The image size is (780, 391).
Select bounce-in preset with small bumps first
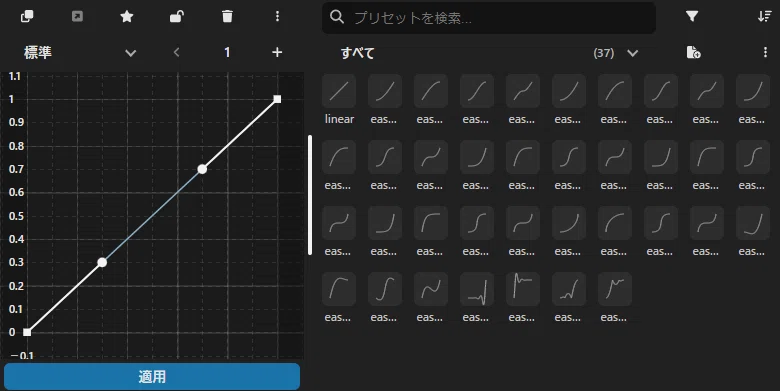click(x=569, y=289)
